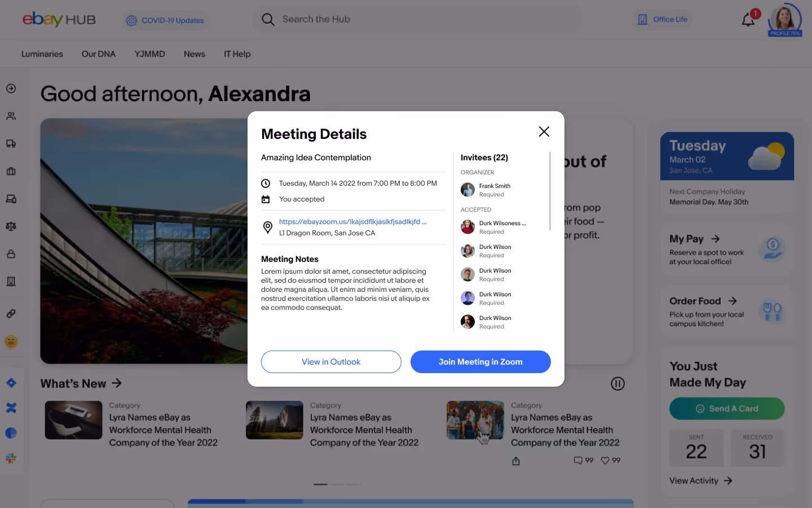Click Send A Card button
812x508 pixels.
(727, 409)
